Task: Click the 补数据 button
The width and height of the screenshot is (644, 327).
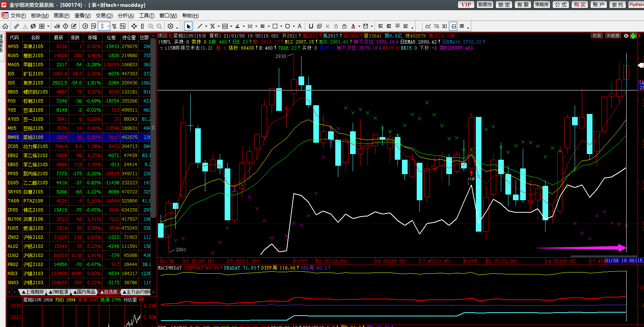Action: coord(613,36)
